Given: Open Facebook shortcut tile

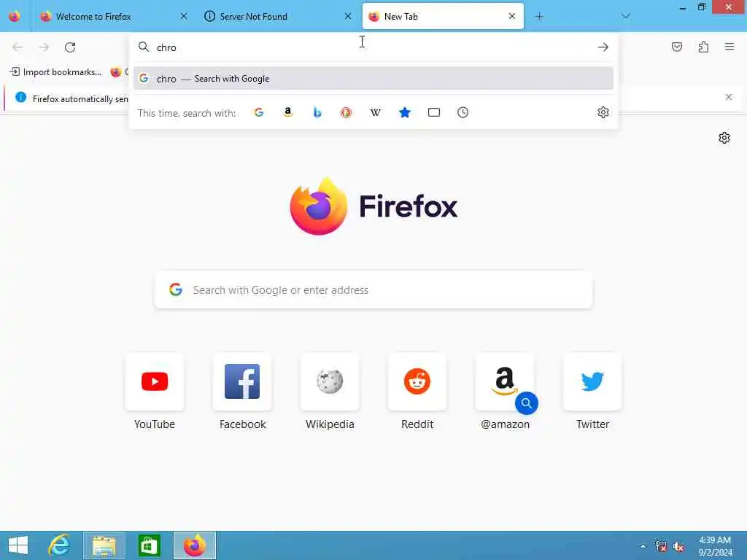Looking at the screenshot, I should tap(242, 381).
